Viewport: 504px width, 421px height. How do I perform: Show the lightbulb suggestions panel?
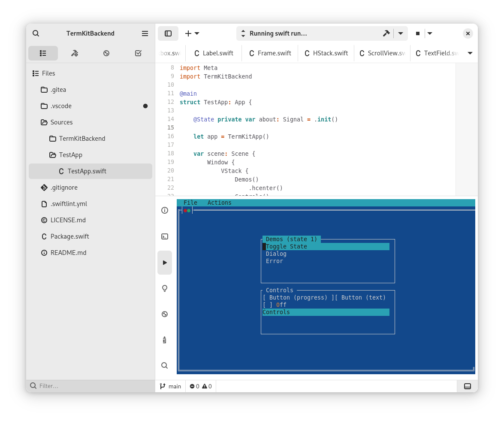pyautogui.click(x=165, y=288)
